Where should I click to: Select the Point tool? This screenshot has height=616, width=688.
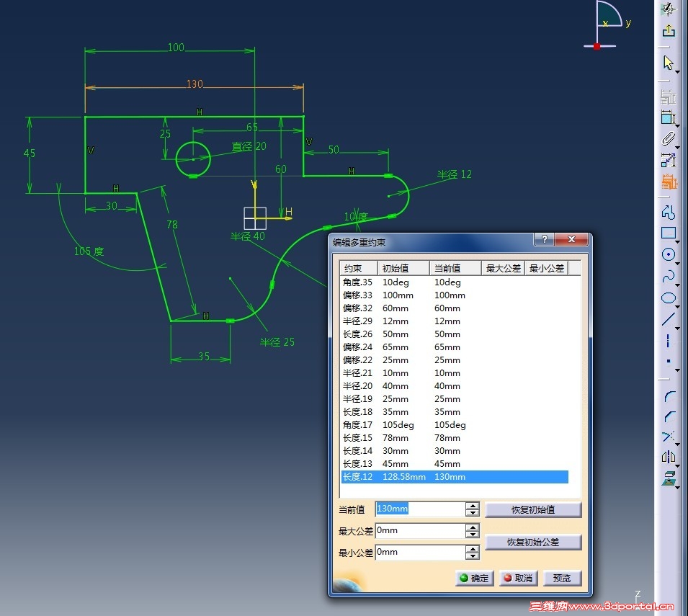(669, 361)
